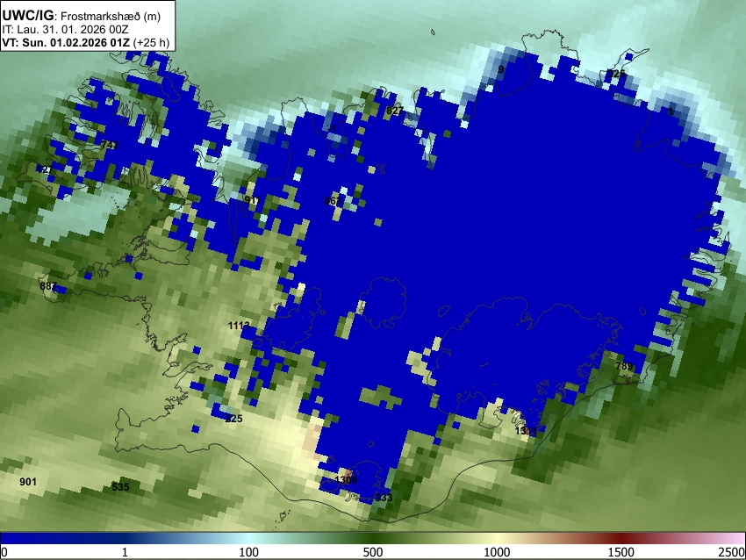Viewport: 746px width, 560px height.
Task: Click the 535 map value
Action: point(120,487)
